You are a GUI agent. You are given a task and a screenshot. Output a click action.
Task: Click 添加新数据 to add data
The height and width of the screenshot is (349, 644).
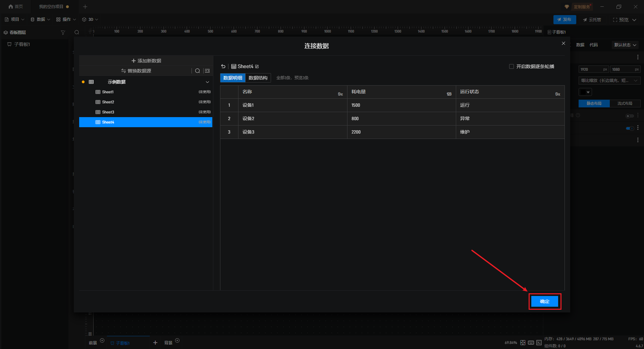click(x=146, y=61)
